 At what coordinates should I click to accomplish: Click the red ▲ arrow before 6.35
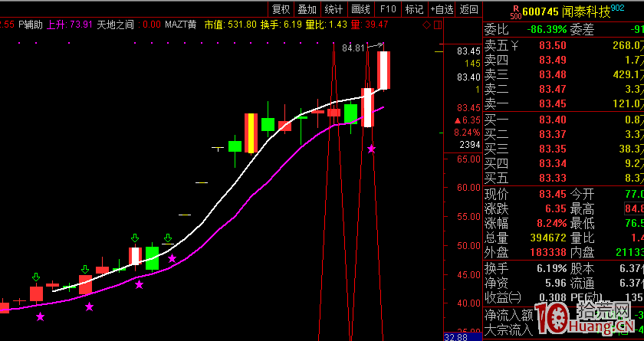pyautogui.click(x=457, y=120)
